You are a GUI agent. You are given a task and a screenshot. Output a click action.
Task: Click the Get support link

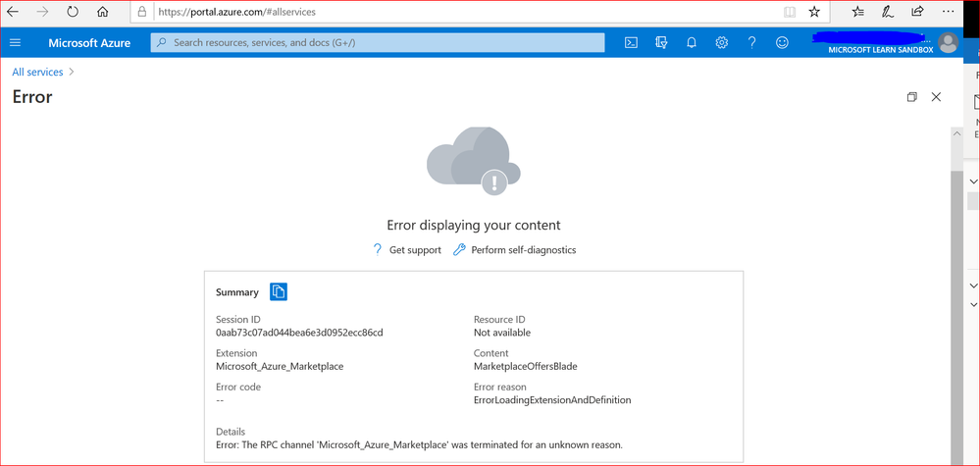407,250
